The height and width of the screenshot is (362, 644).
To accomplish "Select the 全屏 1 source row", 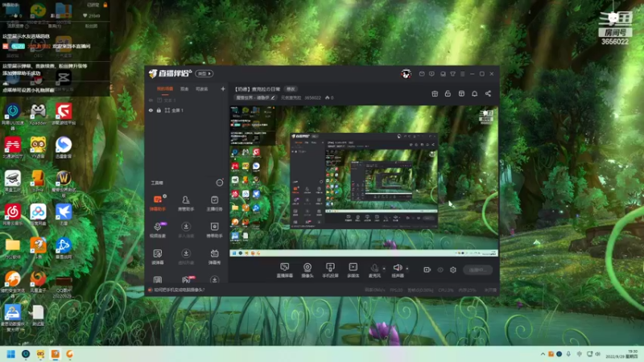I will point(187,110).
